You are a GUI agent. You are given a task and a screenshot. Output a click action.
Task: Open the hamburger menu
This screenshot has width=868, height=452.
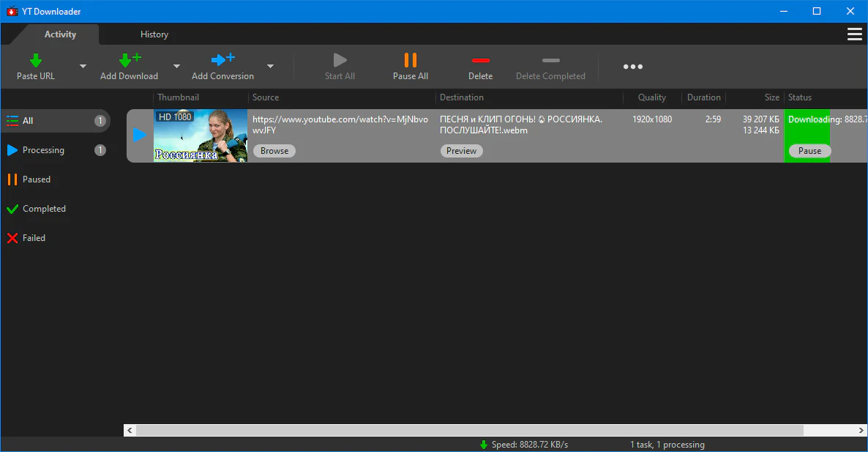[853, 34]
